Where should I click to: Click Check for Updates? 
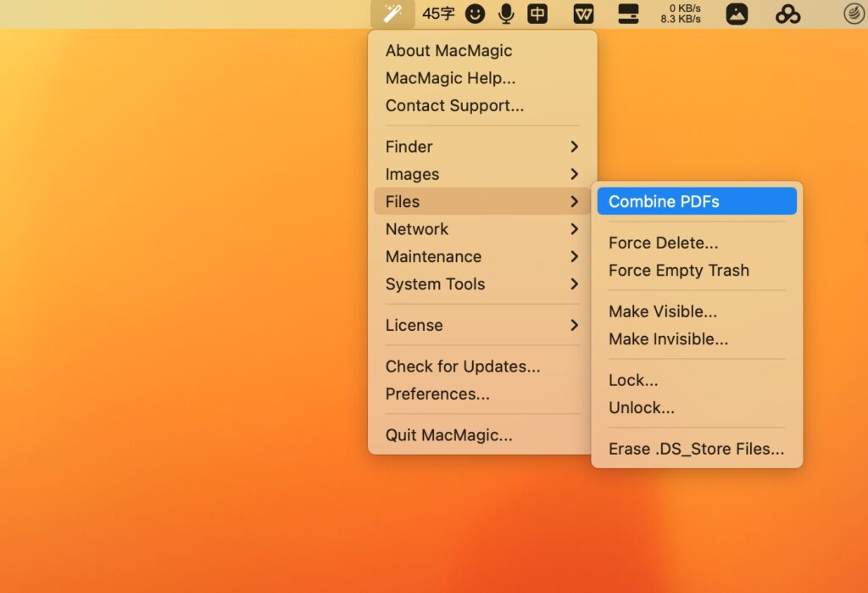(463, 366)
